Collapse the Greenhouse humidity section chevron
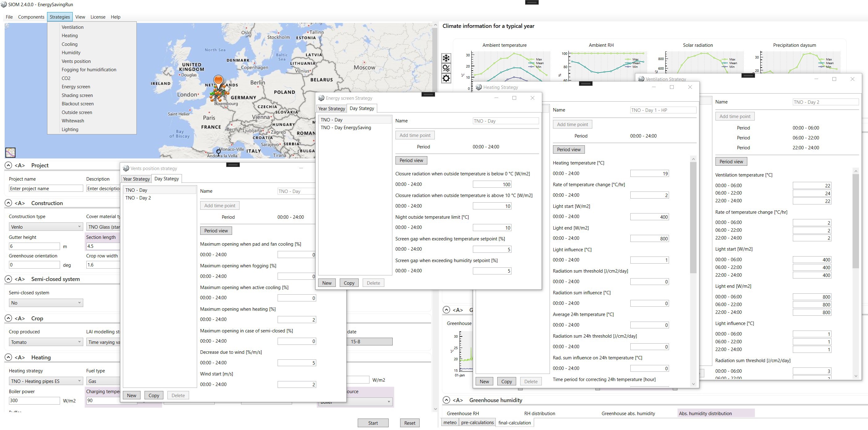The image size is (868, 430). 446,400
